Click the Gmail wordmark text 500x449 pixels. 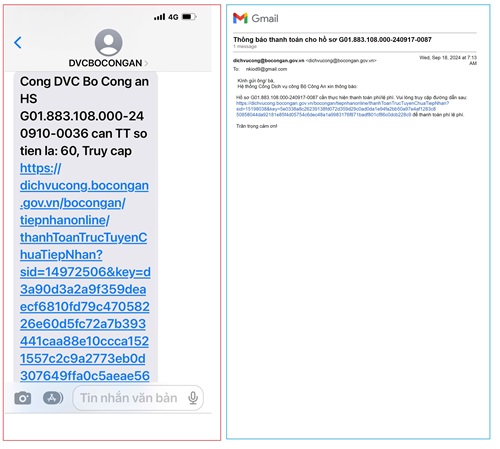point(265,18)
